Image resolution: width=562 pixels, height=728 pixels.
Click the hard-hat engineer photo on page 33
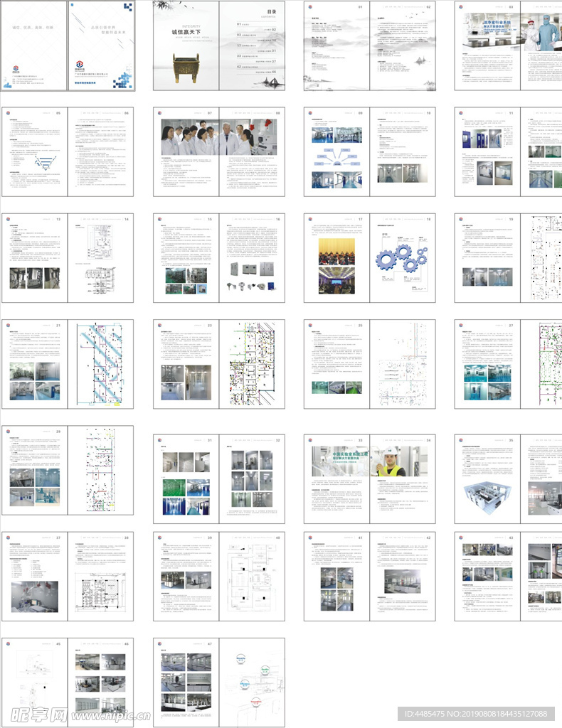(x=390, y=462)
